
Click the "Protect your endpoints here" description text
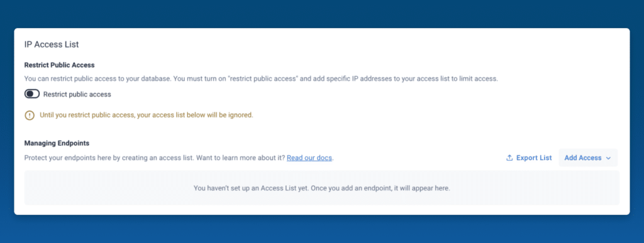(x=155, y=158)
